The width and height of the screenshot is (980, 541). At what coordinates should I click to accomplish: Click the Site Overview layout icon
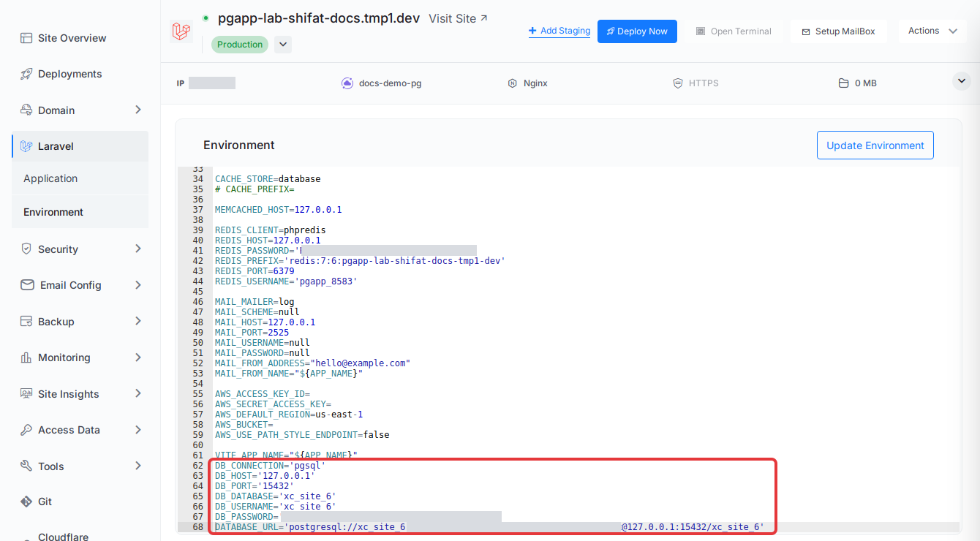[26, 38]
